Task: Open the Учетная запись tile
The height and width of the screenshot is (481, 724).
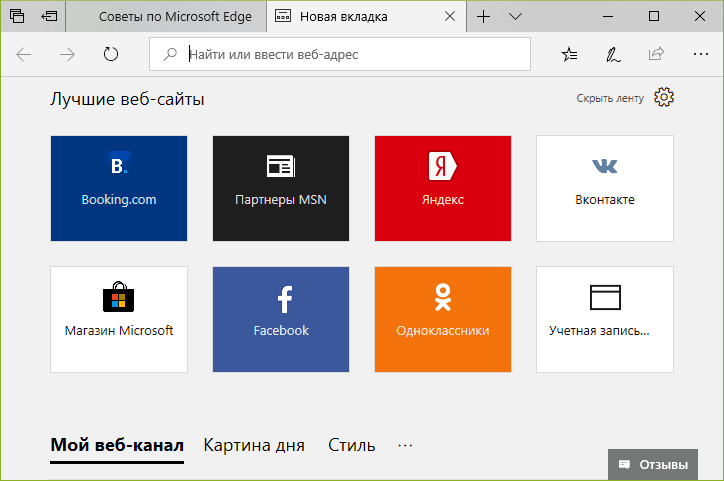Action: (x=605, y=319)
